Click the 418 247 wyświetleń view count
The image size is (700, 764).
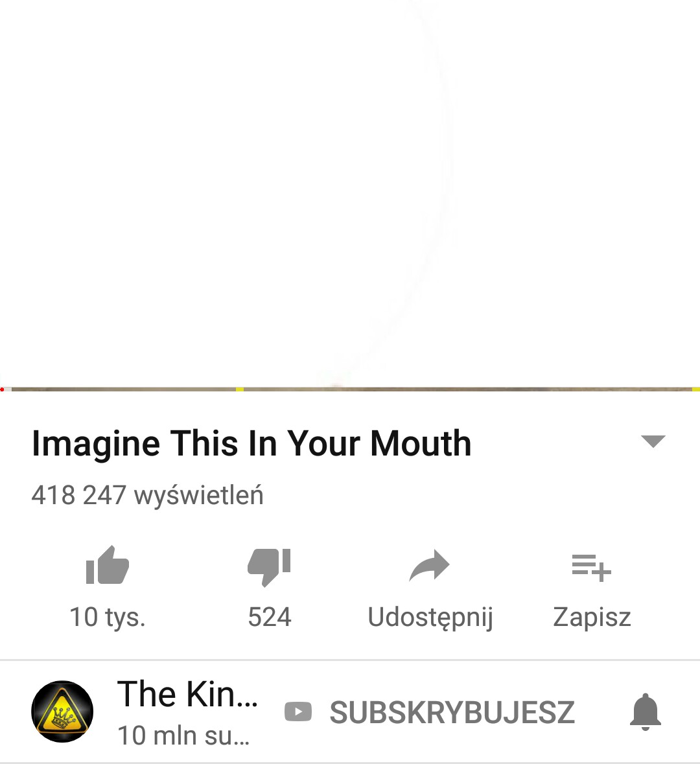(147, 495)
